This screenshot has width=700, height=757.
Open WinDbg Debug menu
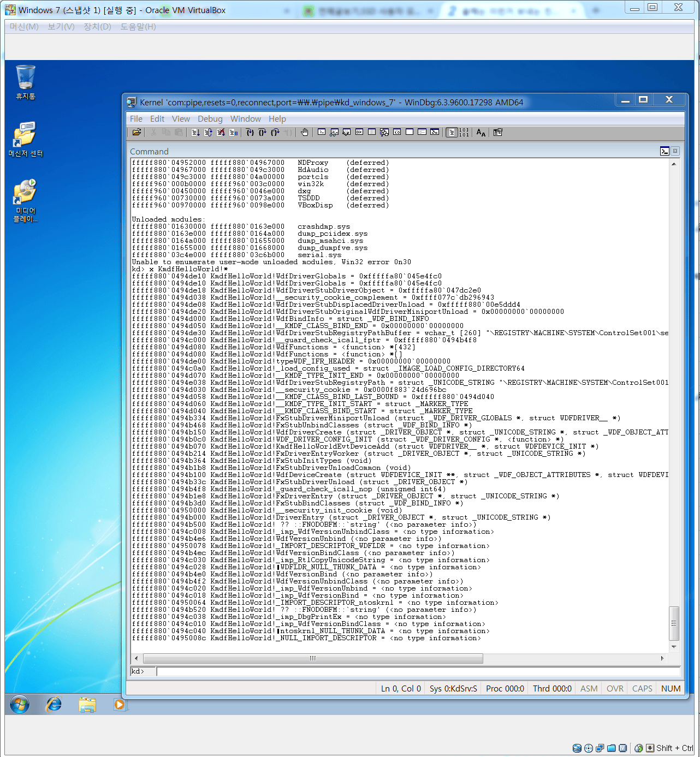pos(210,118)
